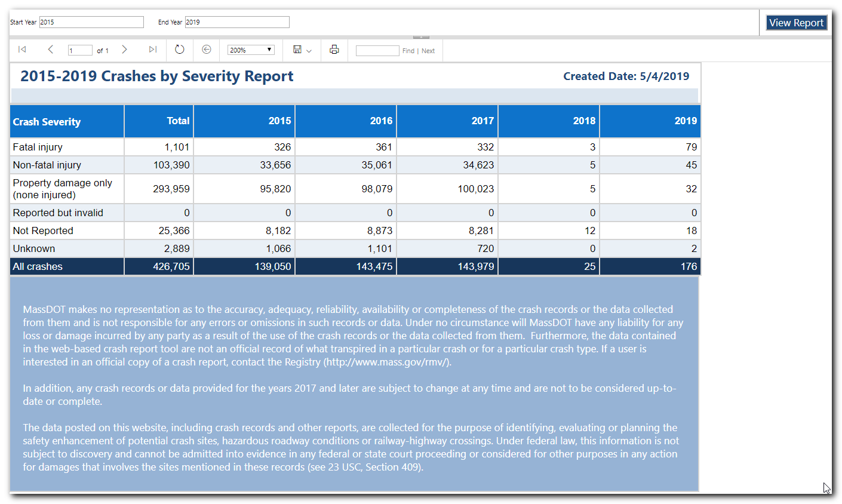This screenshot has width=842, height=504.
Task: Click the Unknown row label
Action: [x=34, y=248]
